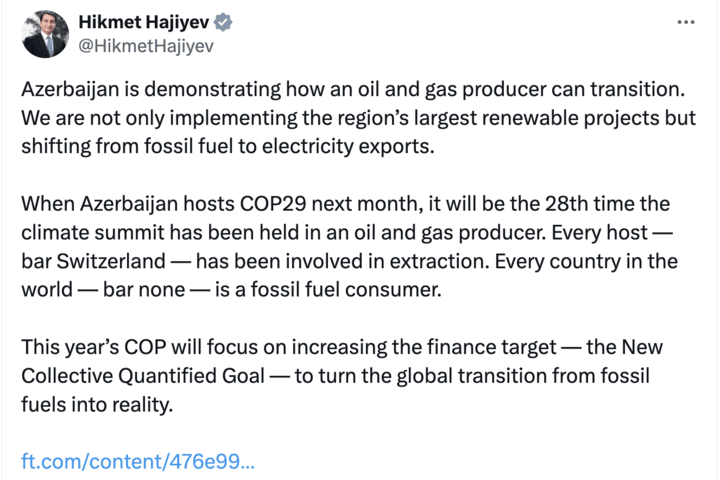Open Hikmet Hajiyev's profile picture

(44, 33)
